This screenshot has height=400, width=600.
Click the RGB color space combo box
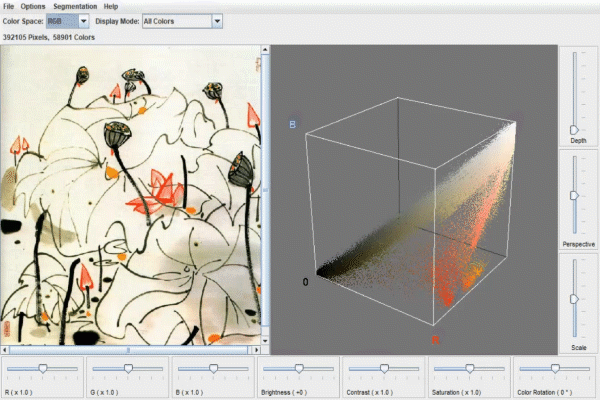click(68, 21)
